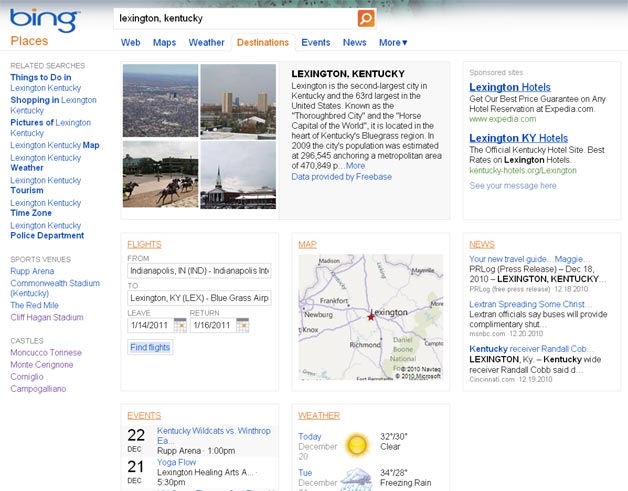Open Commonwealth Stadium (Kentucky) link

tap(55, 288)
